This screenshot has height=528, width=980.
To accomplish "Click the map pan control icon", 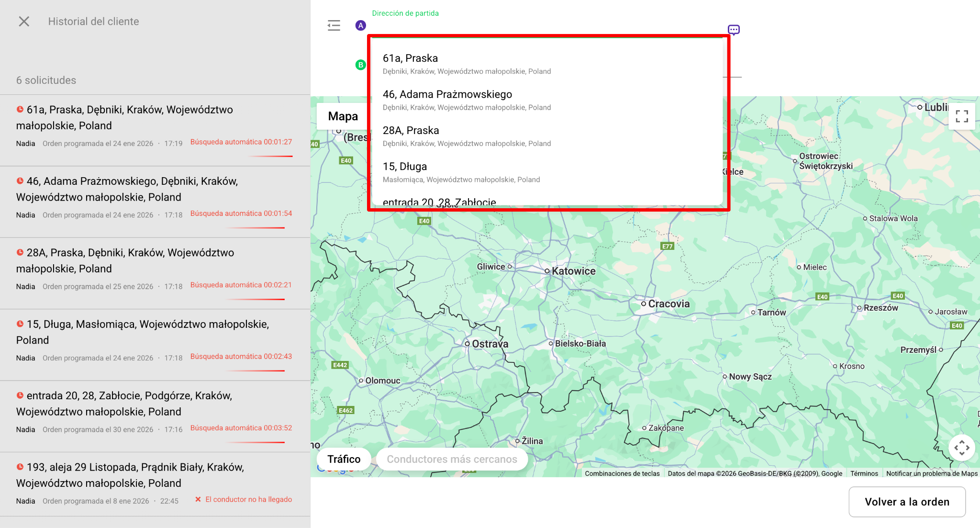I will pos(962,448).
